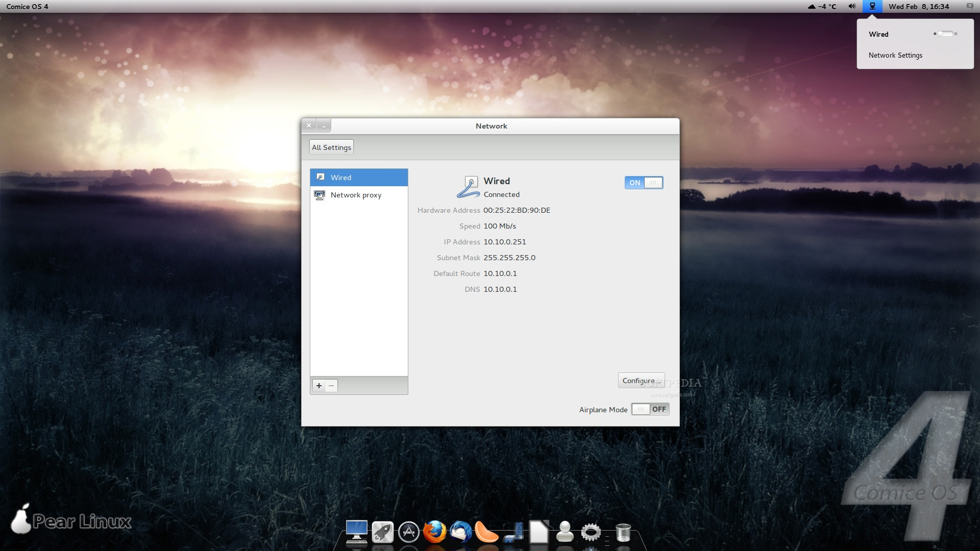Launch Thunderbird mail from the dock
Image resolution: width=980 pixels, height=551 pixels.
click(x=461, y=532)
